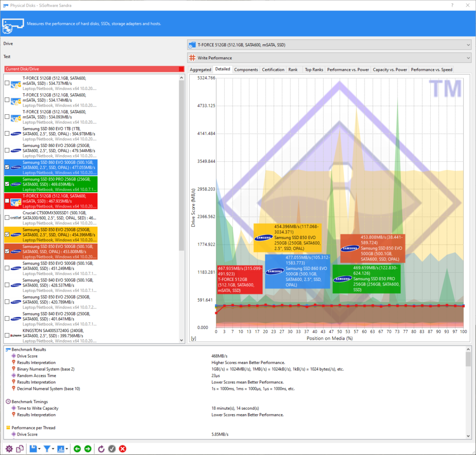Switch to the Performance vs. Power tab

pos(348,69)
